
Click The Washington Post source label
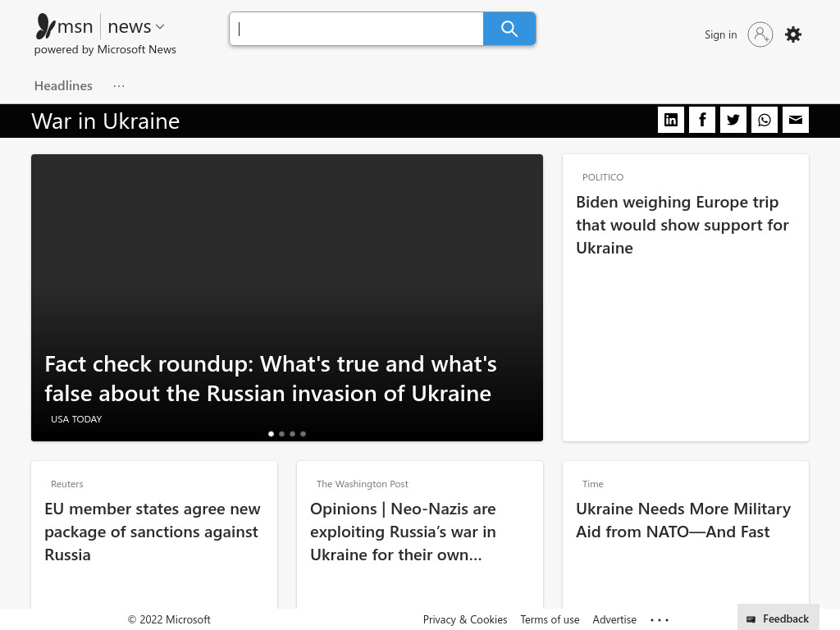(x=362, y=484)
